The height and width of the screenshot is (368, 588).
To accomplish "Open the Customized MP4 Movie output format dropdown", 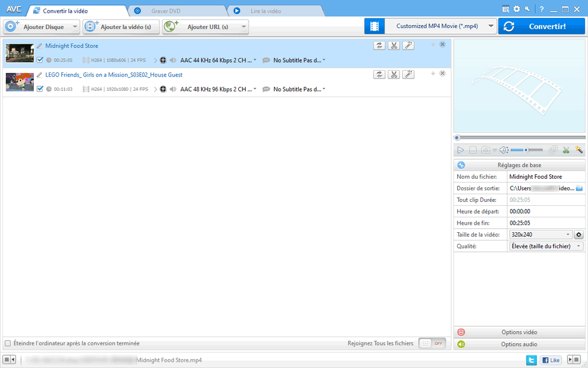I will point(490,26).
